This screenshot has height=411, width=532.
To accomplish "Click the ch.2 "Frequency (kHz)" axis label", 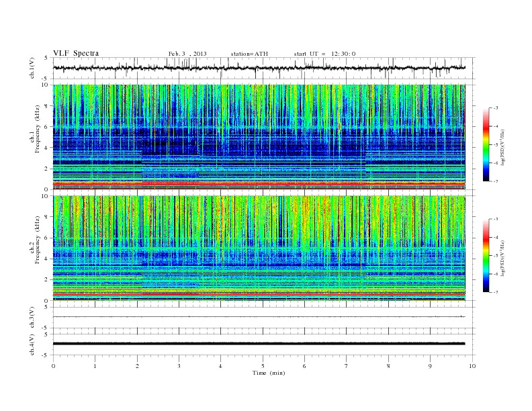I will click(38, 239).
